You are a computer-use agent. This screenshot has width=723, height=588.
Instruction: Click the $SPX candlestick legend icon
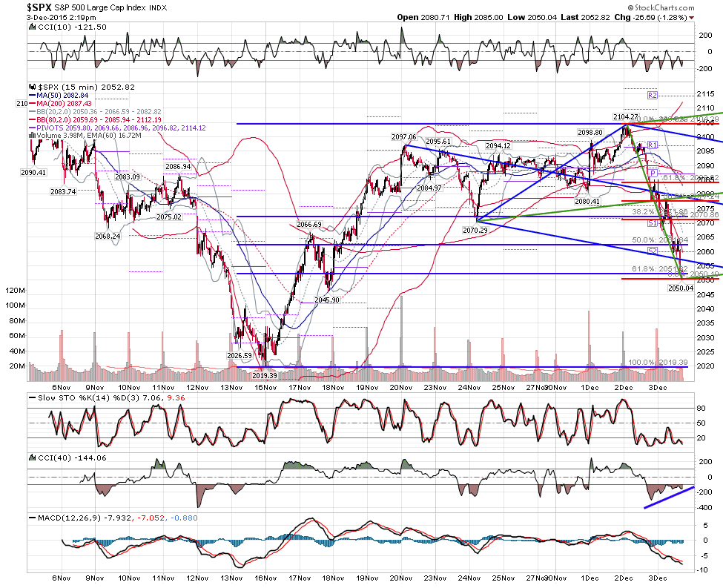tap(33, 87)
